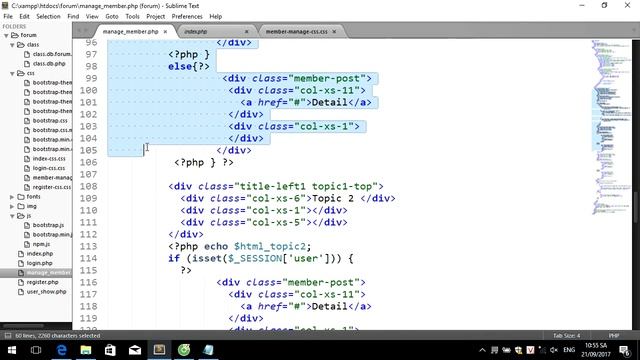Open login.php in the sidebar
Viewport: 640px width, 360px height.
(x=39, y=263)
